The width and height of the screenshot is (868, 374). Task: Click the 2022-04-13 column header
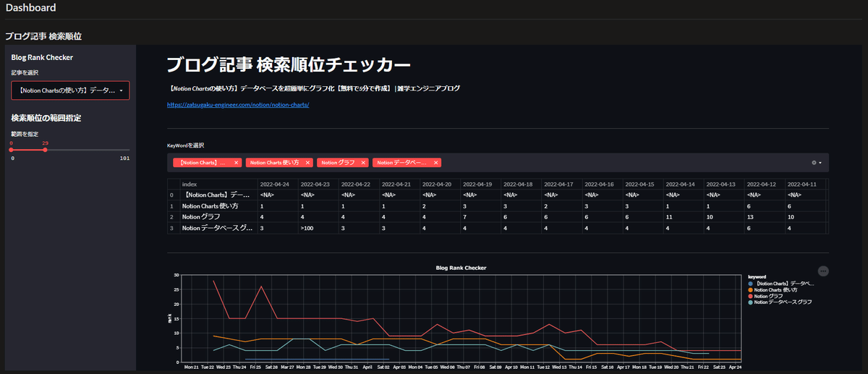point(723,184)
